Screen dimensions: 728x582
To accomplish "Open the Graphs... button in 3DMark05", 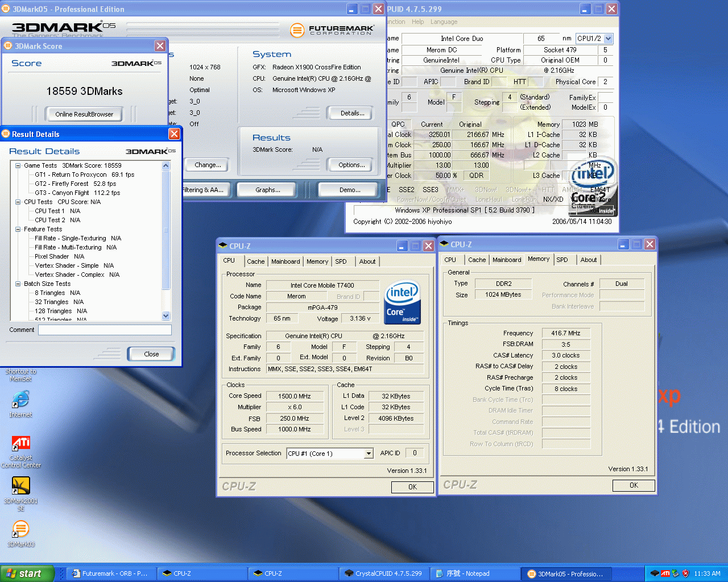I will 267,190.
